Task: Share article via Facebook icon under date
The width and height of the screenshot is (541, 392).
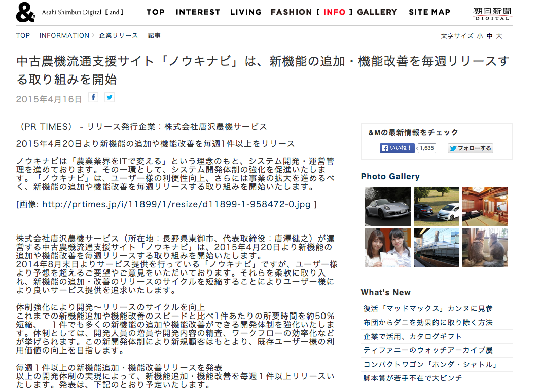Action: point(93,98)
